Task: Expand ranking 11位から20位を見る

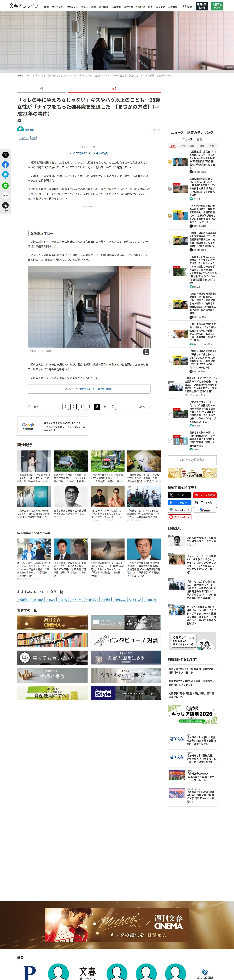Action: click(x=192, y=460)
